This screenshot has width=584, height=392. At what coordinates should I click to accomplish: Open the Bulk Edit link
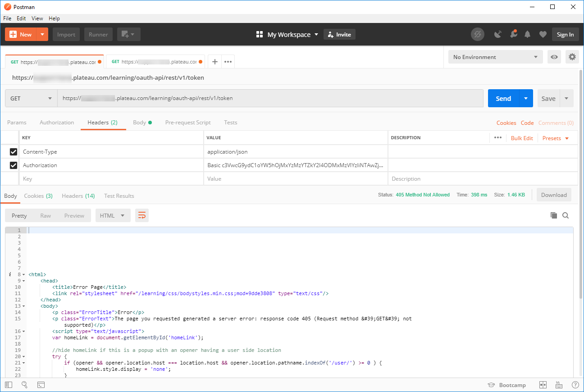tap(522, 138)
